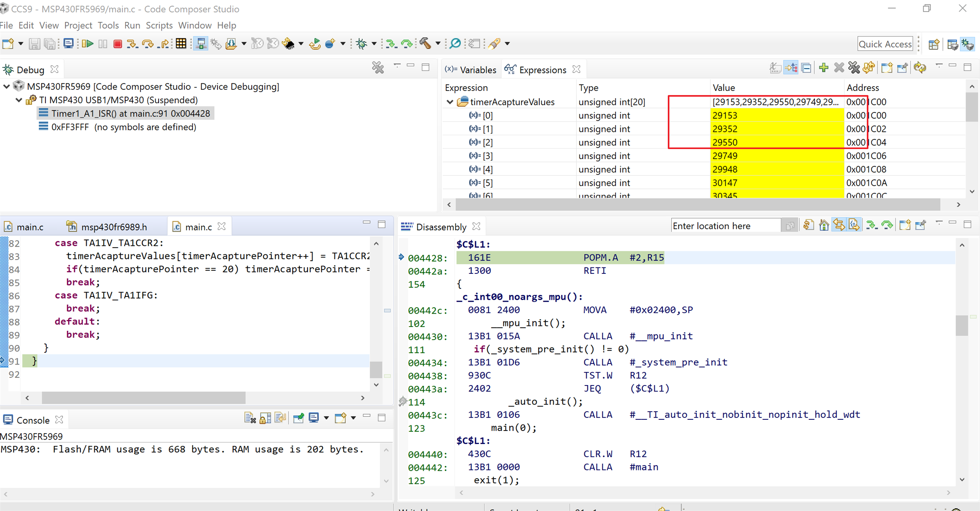The image size is (980, 511).
Task: Open Display Selected Console dropdown arrow
Action: point(326,418)
